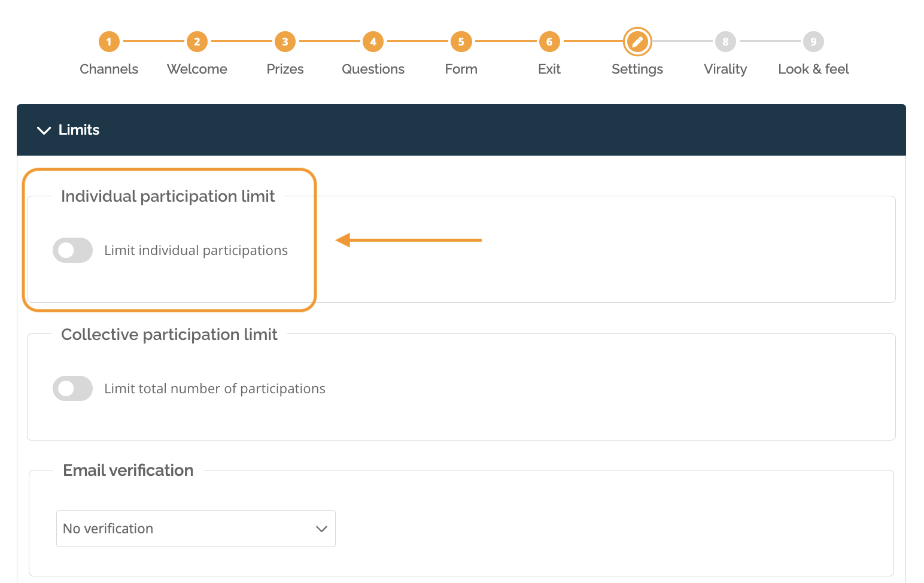Go to step 2 Welcome circle
924x583 pixels.
pyautogui.click(x=197, y=42)
